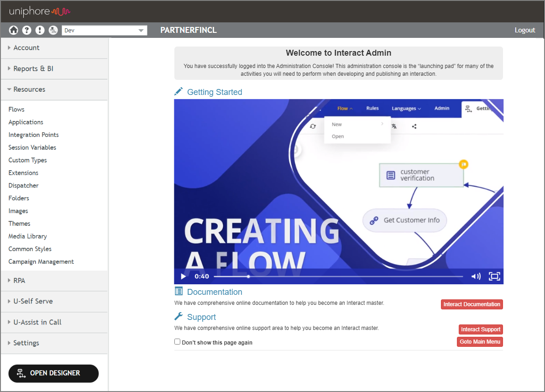Click the Goto Main Menu button
This screenshot has width=545, height=392.
tap(480, 342)
